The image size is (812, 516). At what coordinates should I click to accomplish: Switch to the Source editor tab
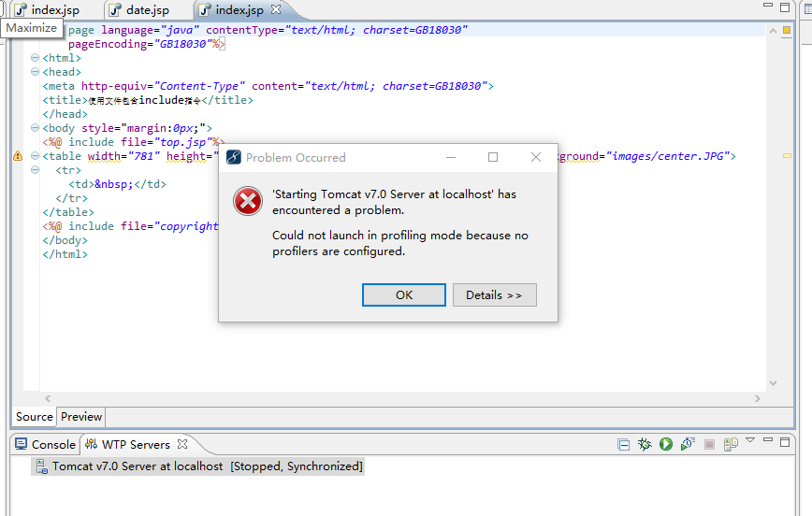tap(35, 417)
